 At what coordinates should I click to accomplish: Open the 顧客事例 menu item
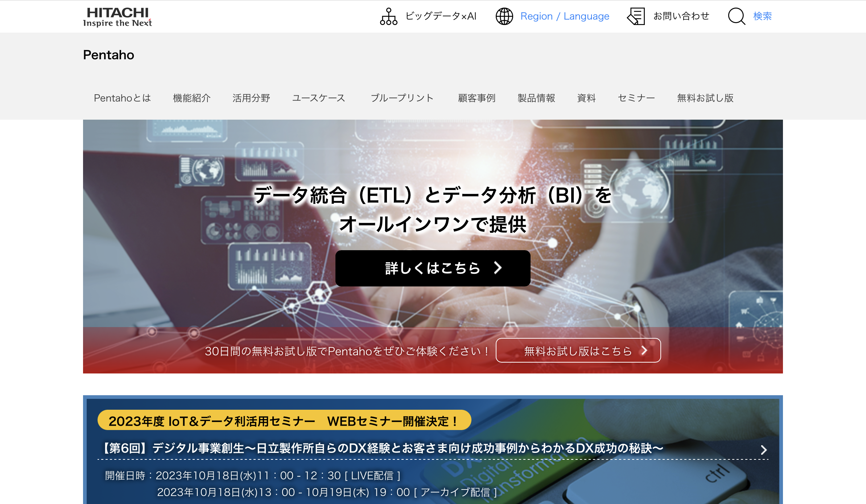coord(477,98)
